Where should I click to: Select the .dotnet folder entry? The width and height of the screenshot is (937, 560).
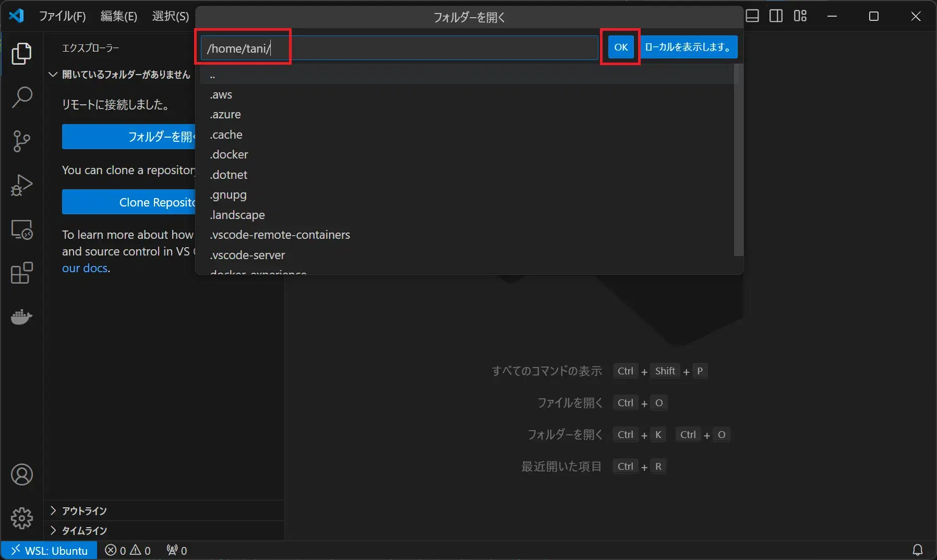coord(467,175)
